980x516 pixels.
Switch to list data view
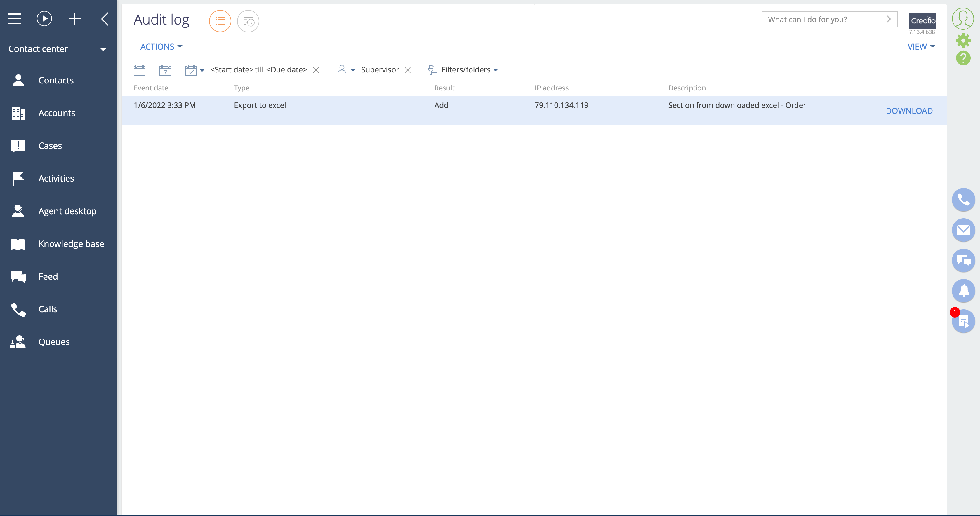click(x=220, y=21)
